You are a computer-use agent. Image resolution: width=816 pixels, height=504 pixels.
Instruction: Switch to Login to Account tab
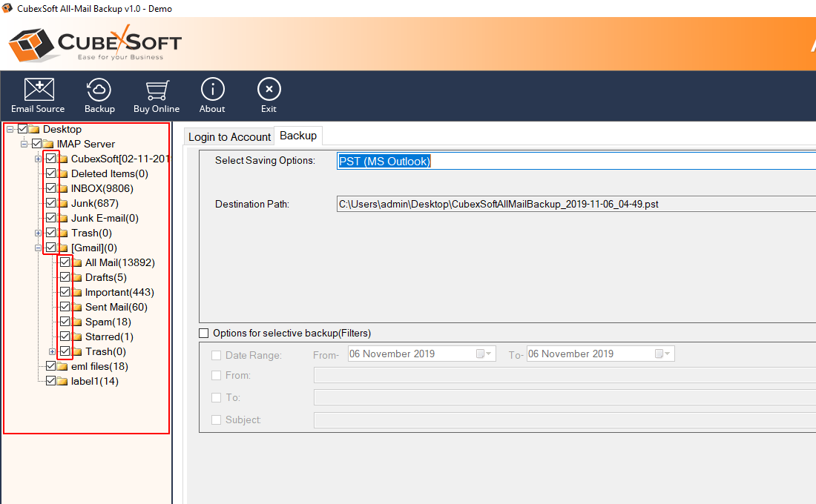click(229, 137)
